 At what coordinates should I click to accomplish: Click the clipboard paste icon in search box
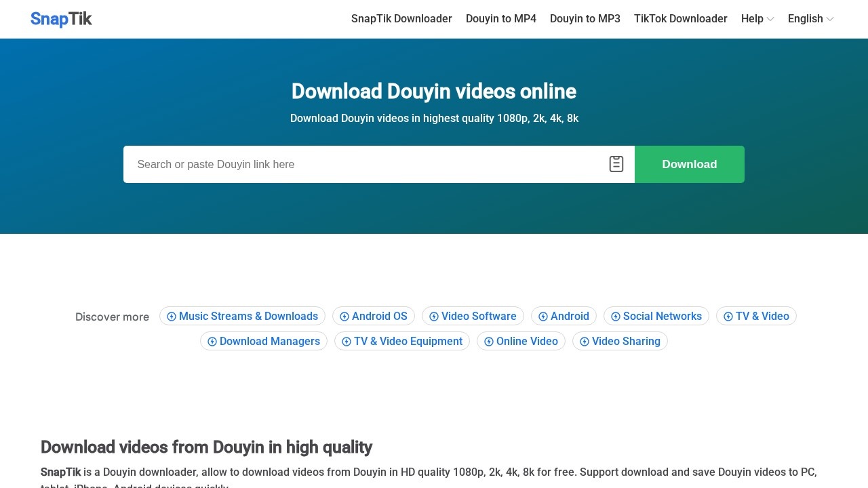tap(616, 164)
